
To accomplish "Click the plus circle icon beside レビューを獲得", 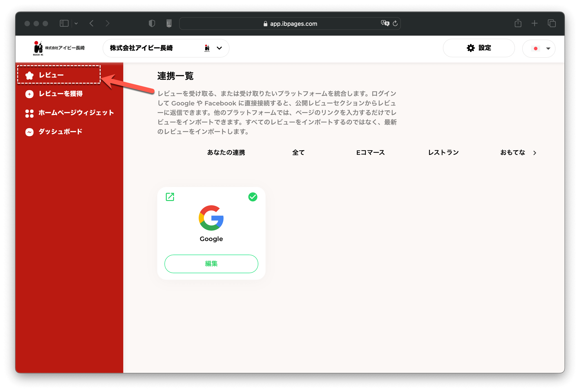I will (29, 94).
